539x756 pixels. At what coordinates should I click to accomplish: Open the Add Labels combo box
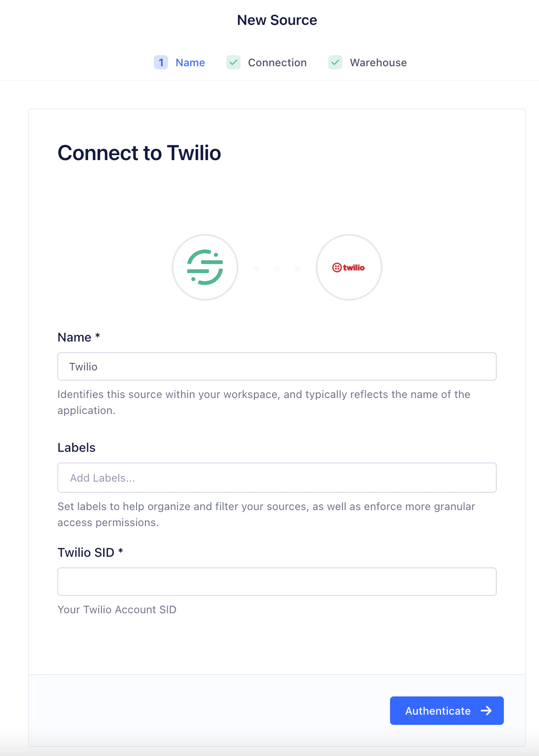(277, 478)
